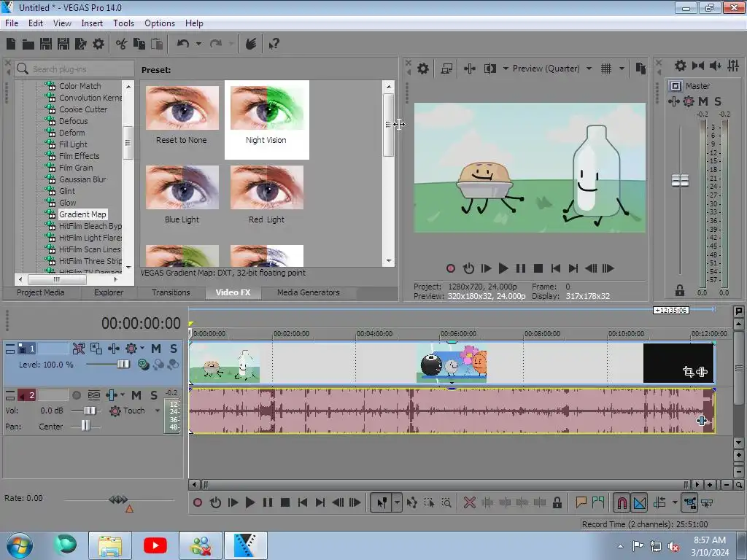Screen dimensions: 747x560
Task: Switch to the Explorer tab
Action: coord(109,292)
